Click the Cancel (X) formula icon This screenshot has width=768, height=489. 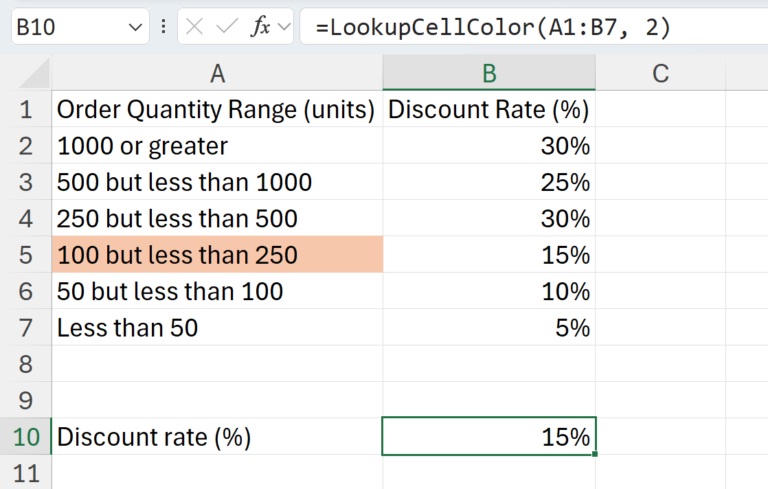[x=194, y=27]
